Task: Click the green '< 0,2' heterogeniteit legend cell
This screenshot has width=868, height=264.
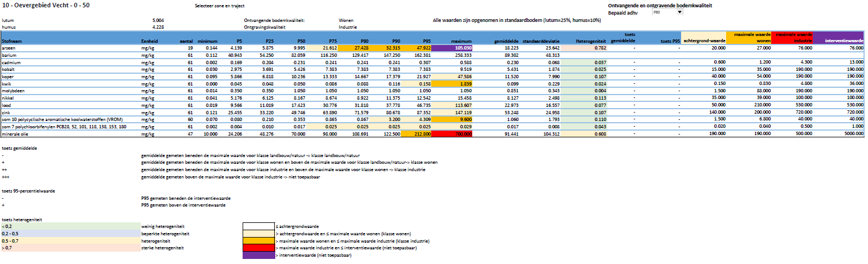Action: (x=70, y=226)
